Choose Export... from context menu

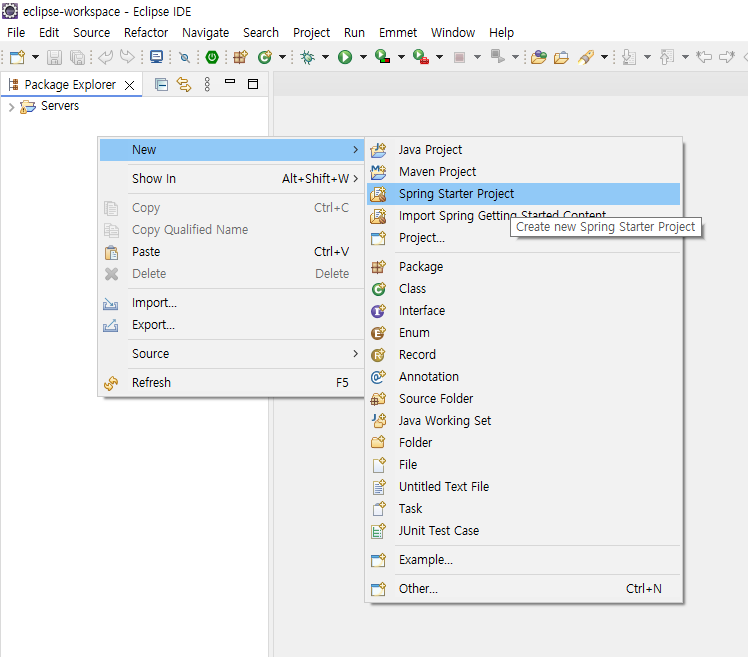[231, 325]
